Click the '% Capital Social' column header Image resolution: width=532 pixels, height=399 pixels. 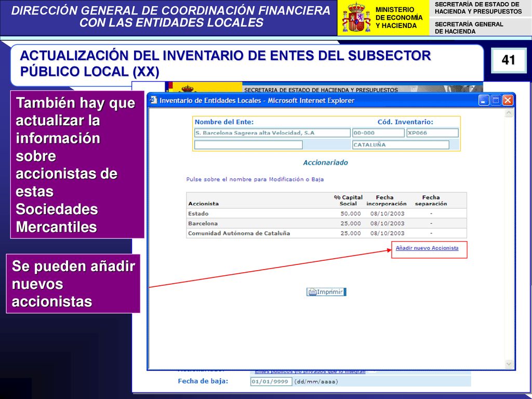[348, 200]
